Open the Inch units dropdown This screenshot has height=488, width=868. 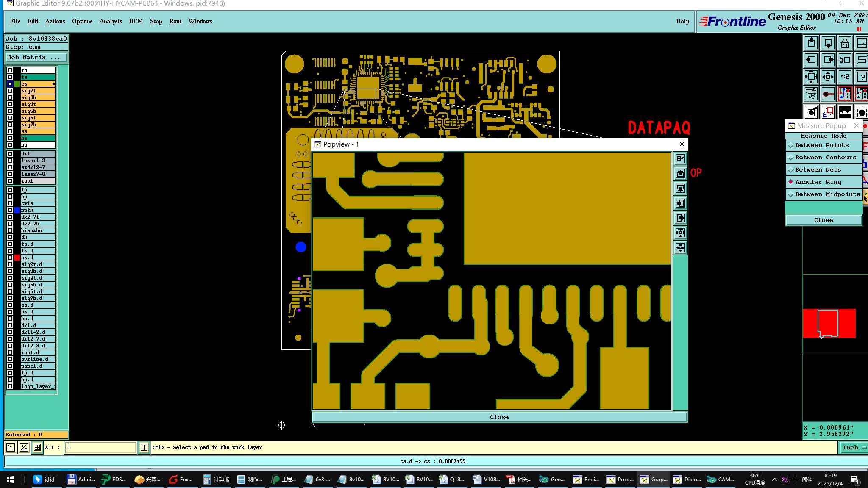pyautogui.click(x=853, y=447)
